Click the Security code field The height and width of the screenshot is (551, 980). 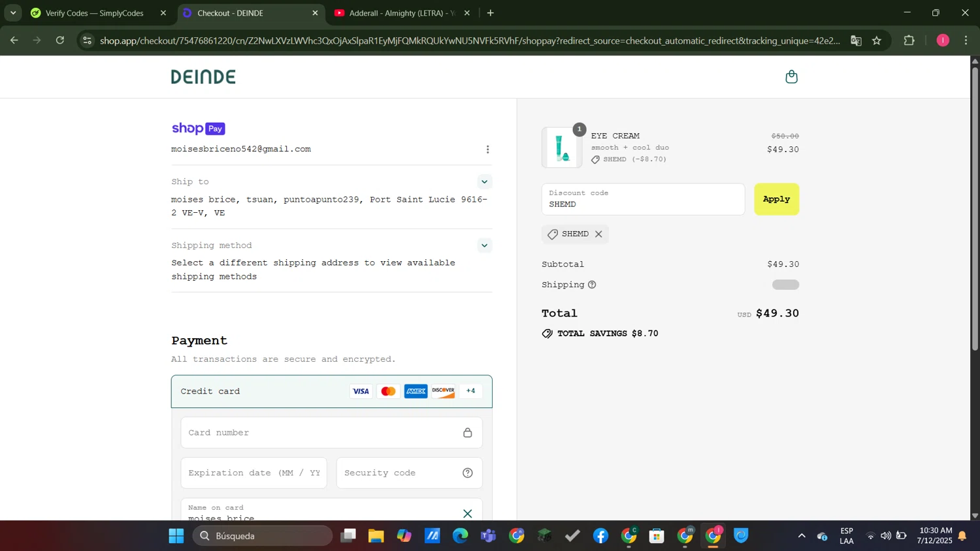coord(409,473)
